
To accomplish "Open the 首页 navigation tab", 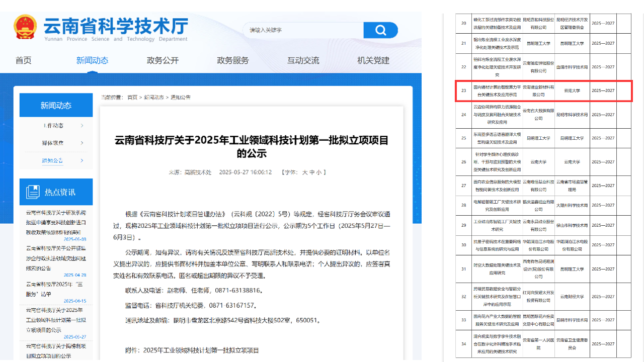I will point(23,60).
